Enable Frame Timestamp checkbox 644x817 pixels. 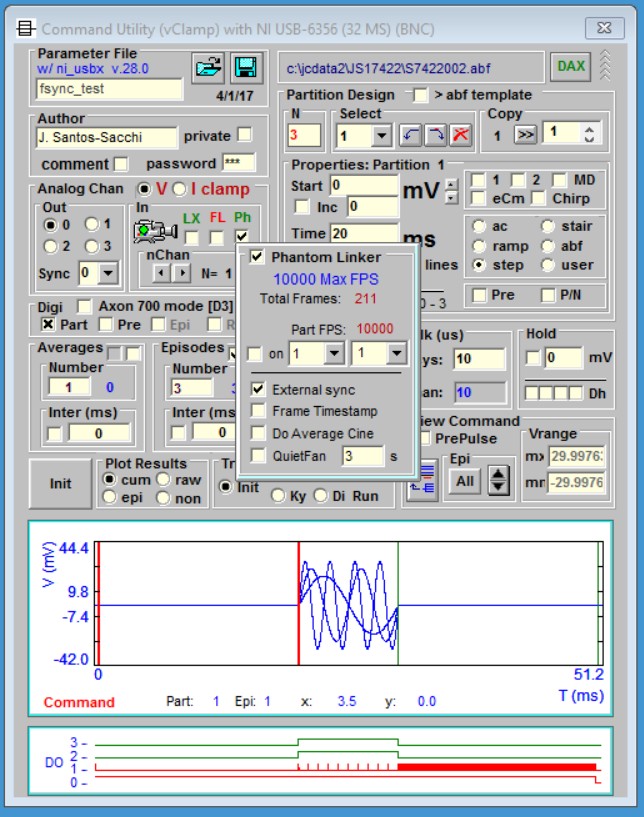pyautogui.click(x=257, y=411)
